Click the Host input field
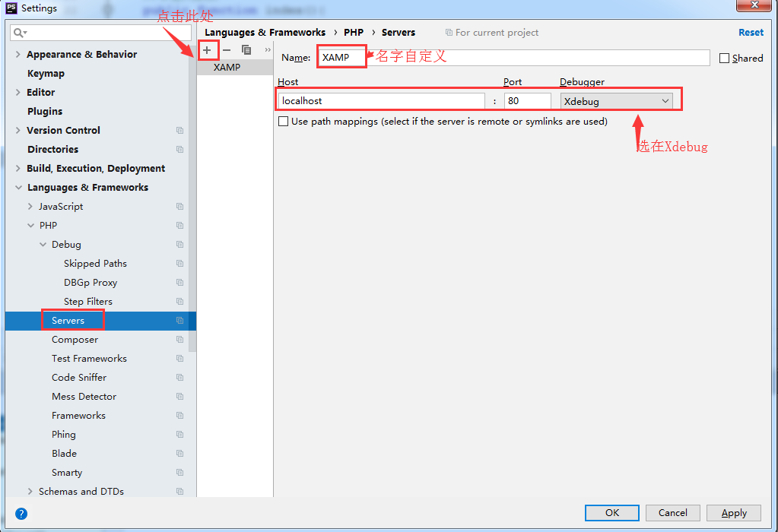The height and width of the screenshot is (532, 778). (x=381, y=101)
